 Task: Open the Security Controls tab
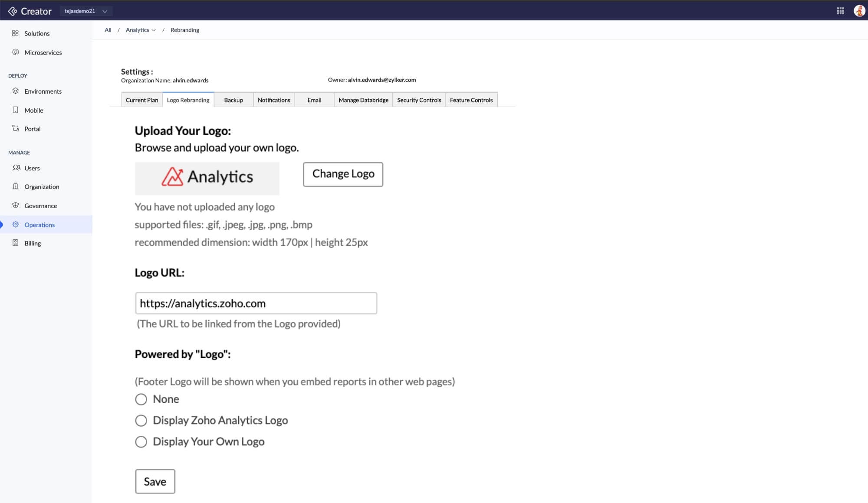[x=419, y=100]
